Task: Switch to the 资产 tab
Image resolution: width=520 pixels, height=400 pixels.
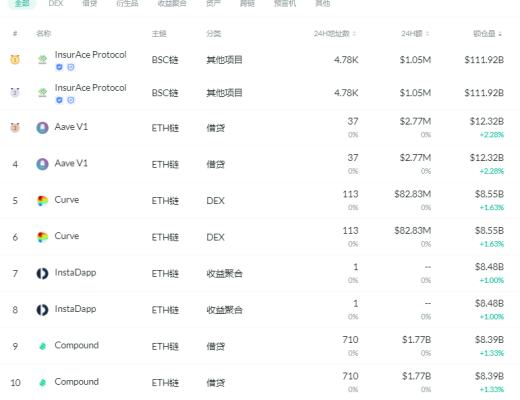Action: pyautogui.click(x=213, y=3)
